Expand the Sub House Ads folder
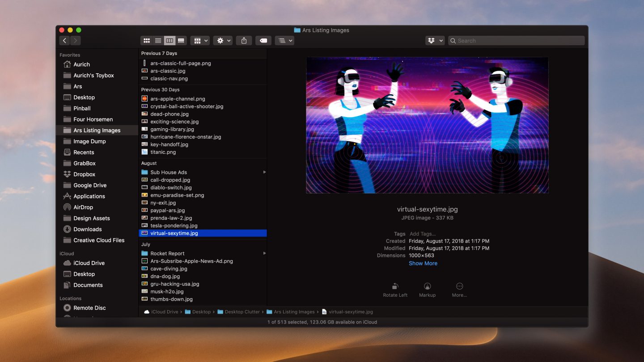Screen dimensions: 644x362 click(x=264, y=172)
